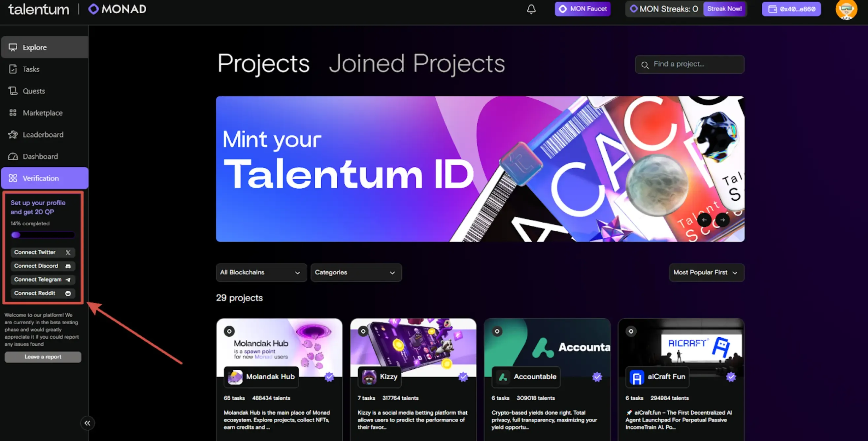The width and height of the screenshot is (868, 441).
Task: Open the Tasks section from sidebar
Action: pyautogui.click(x=13, y=69)
